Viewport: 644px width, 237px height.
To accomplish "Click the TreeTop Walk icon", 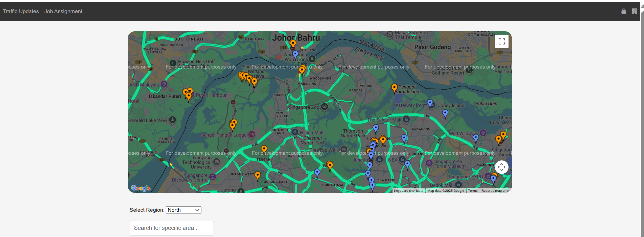I will (x=343, y=149).
